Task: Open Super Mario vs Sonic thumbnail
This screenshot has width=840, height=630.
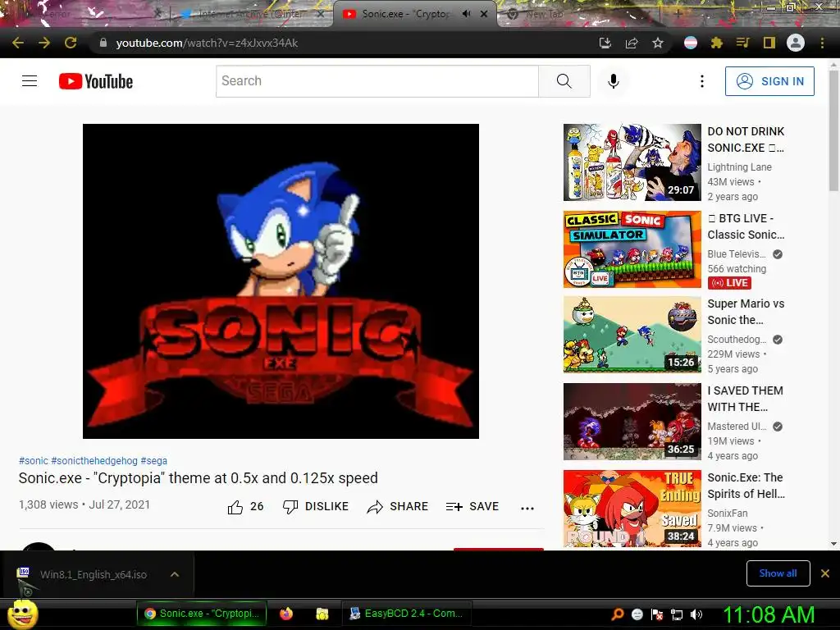Action: (x=632, y=335)
